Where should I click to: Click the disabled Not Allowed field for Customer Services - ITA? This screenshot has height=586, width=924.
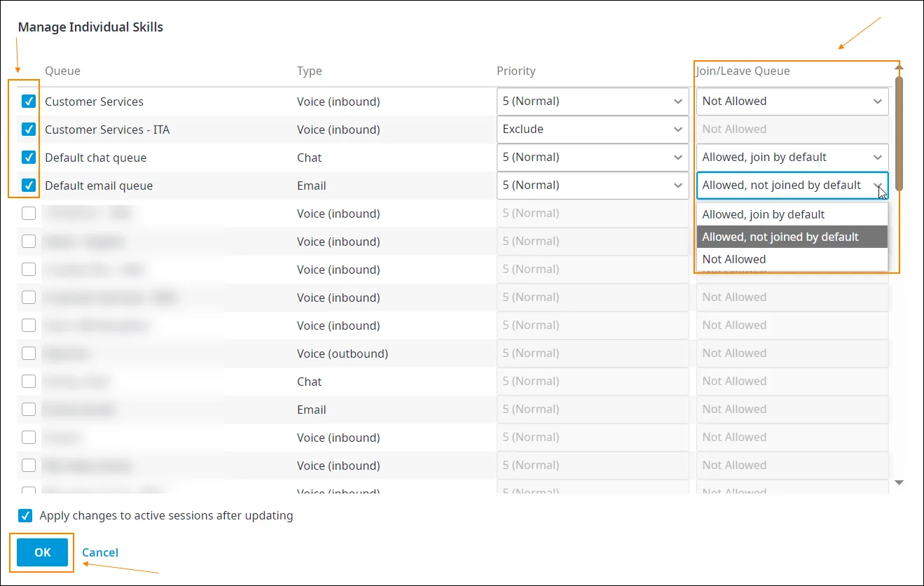(x=792, y=130)
